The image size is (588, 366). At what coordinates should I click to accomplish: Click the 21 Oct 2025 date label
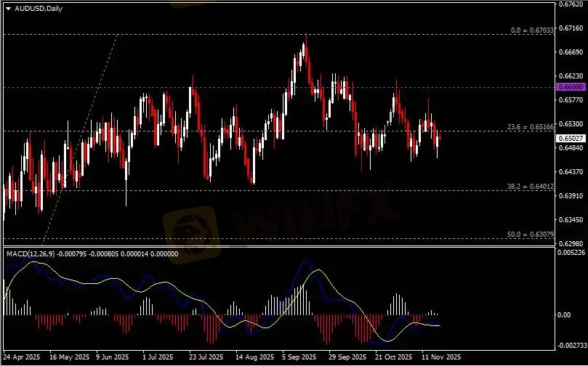tap(394, 357)
